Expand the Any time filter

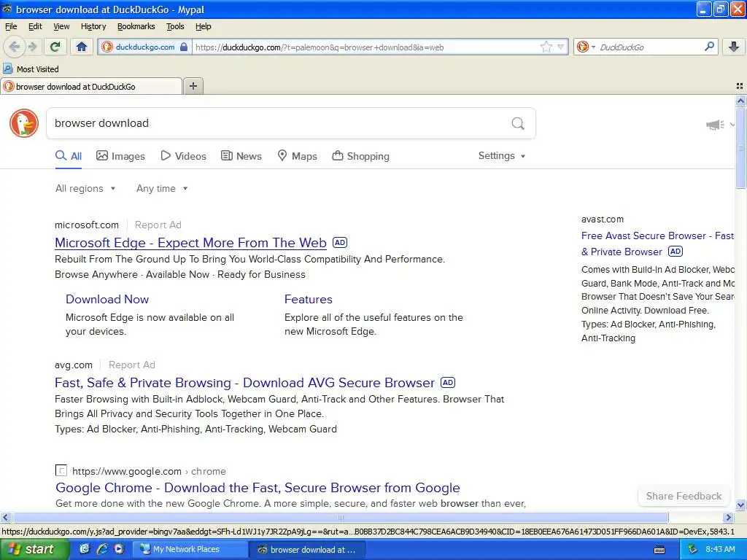(162, 189)
